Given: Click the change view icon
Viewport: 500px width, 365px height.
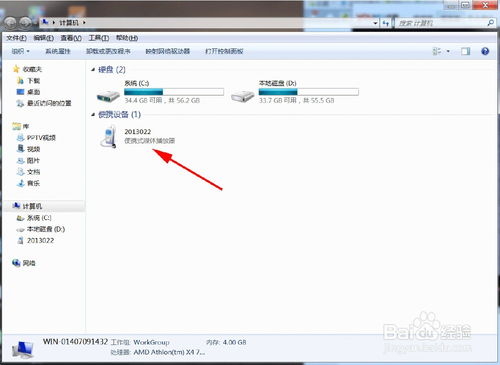Looking at the screenshot, I should [x=437, y=51].
